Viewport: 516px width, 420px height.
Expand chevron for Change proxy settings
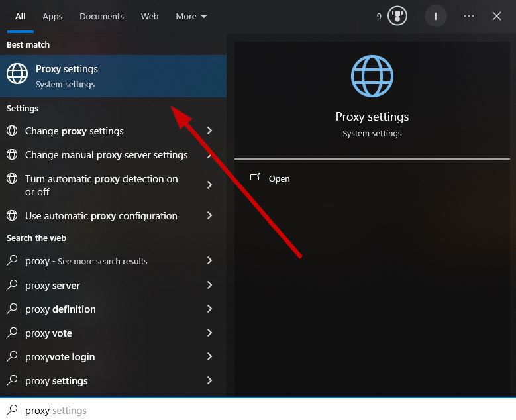(209, 131)
